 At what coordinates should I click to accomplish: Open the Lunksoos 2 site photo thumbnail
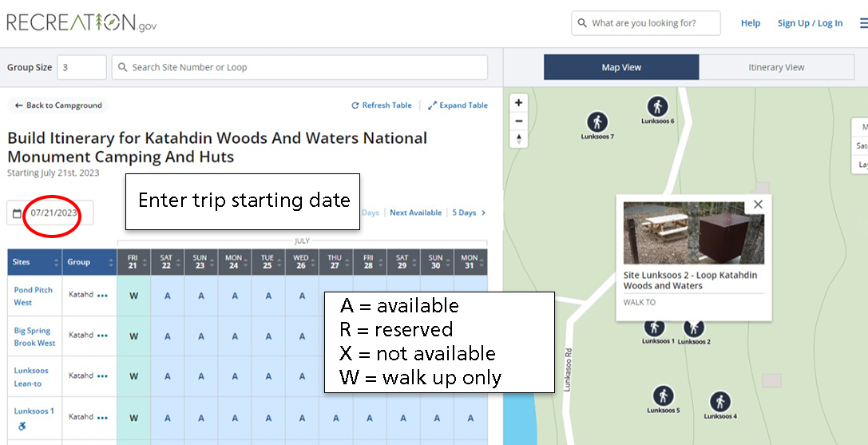pyautogui.click(x=694, y=232)
